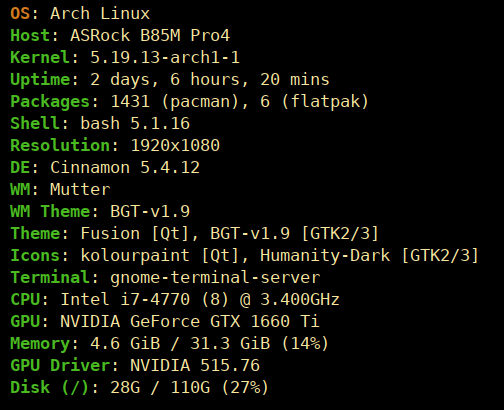Select the Arch Linux text
The image size is (504, 410).
100,14
